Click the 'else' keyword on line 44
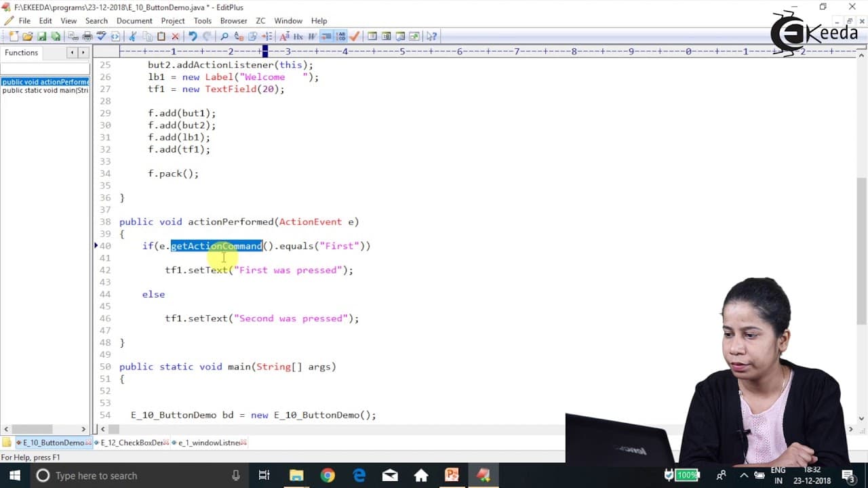This screenshot has width=868, height=488. tap(153, 294)
